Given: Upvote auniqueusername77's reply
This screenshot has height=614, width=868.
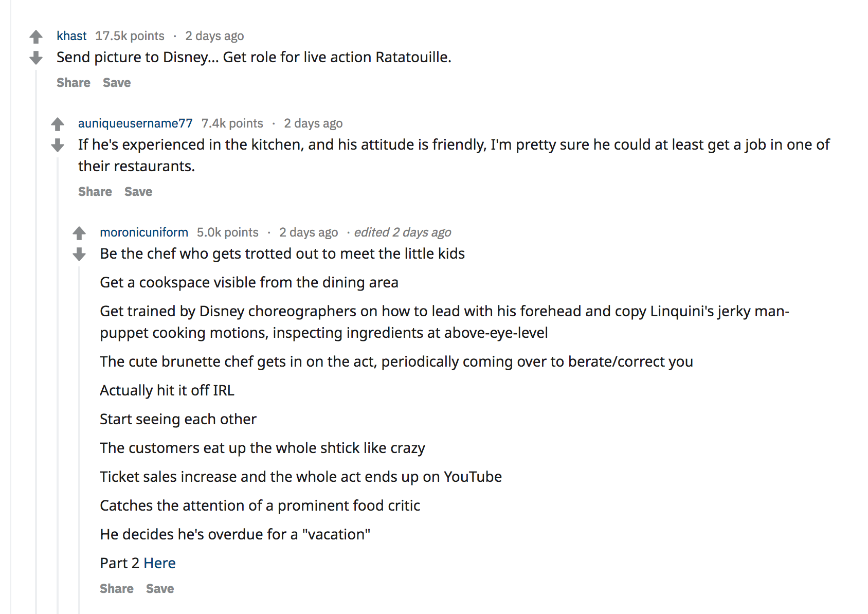Looking at the screenshot, I should tap(58, 124).
